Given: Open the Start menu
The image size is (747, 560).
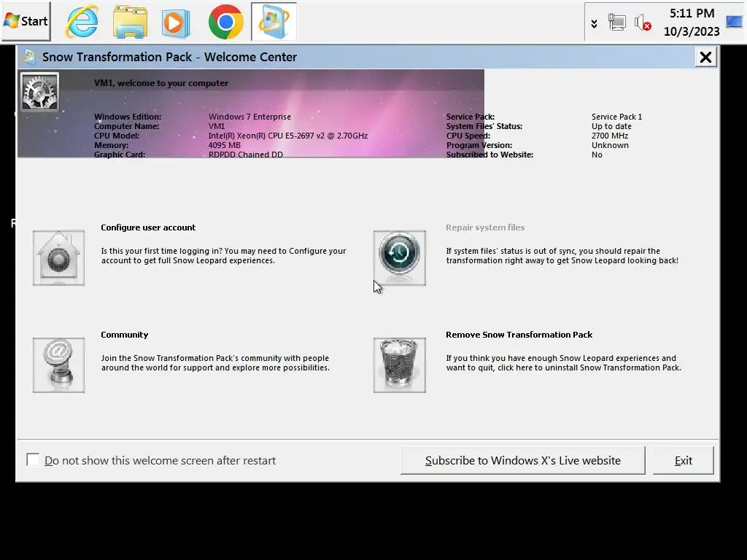Looking at the screenshot, I should pos(26,21).
